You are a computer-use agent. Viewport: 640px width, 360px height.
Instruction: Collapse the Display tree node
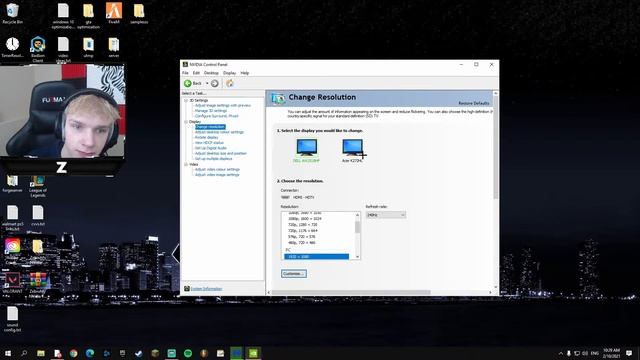click(186, 122)
